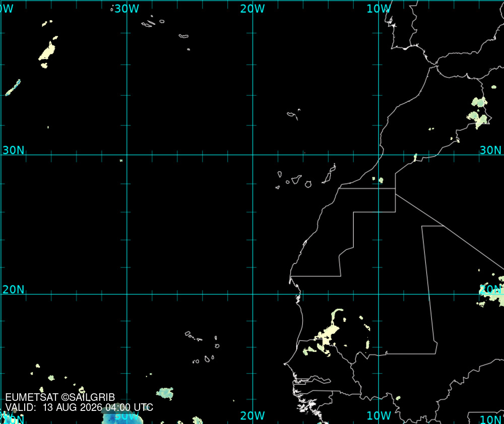
Task: Click the '30N' latitude label on the right edge
Action: tap(490, 150)
